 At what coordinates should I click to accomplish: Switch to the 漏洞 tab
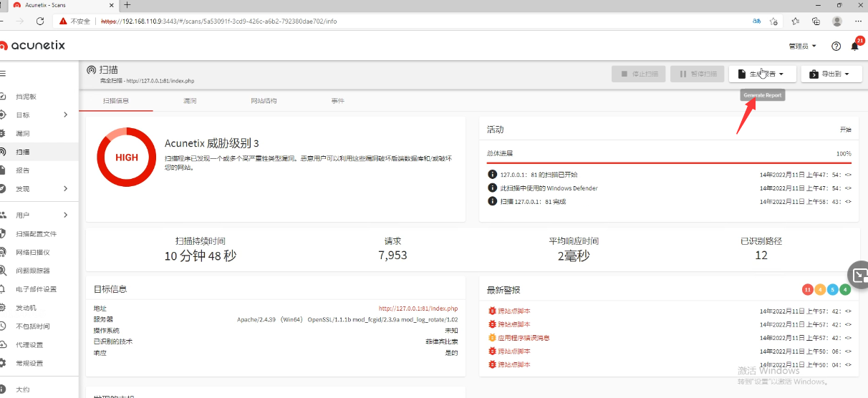(x=190, y=101)
